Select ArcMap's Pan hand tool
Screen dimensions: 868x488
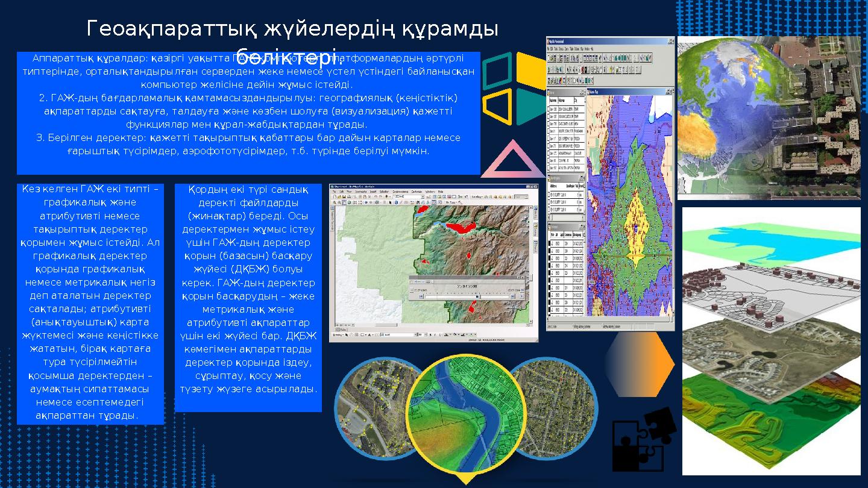click(344, 202)
